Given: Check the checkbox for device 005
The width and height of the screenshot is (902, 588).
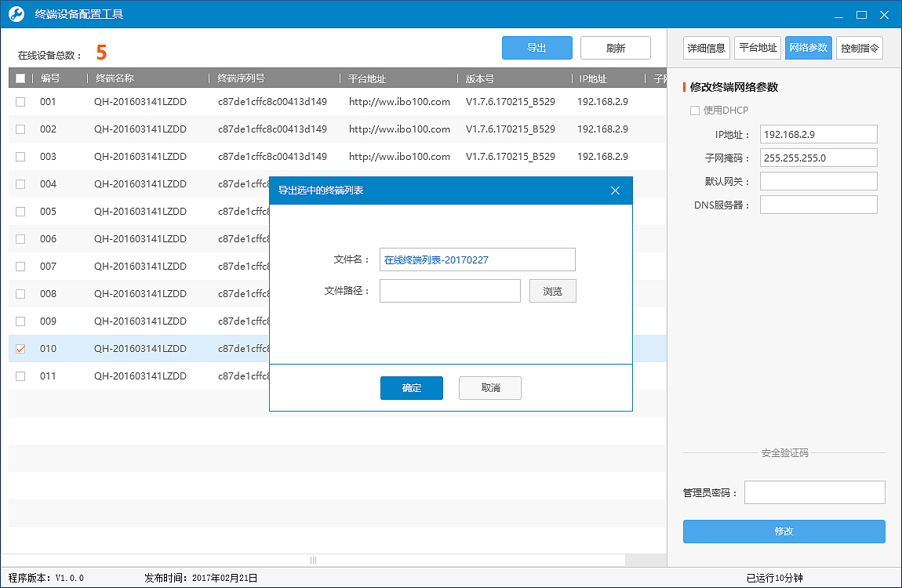Looking at the screenshot, I should tap(20, 211).
